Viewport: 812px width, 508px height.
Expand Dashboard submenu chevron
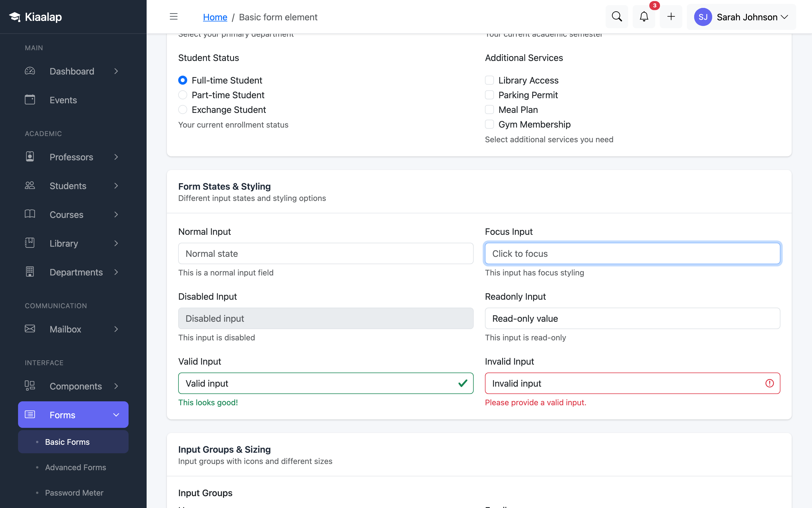pyautogui.click(x=116, y=71)
